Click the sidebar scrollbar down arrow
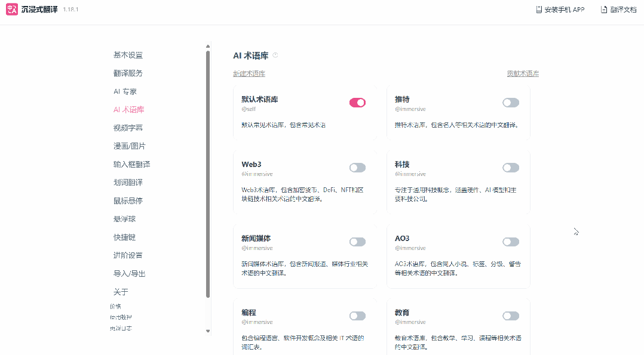Image resolution: width=644 pixels, height=355 pixels. (x=208, y=331)
